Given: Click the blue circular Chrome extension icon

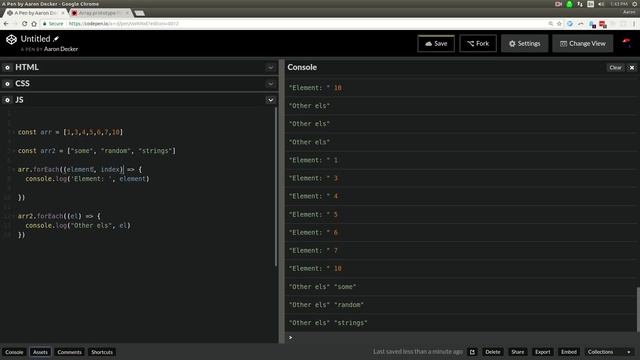Looking at the screenshot, I should pos(570,24).
